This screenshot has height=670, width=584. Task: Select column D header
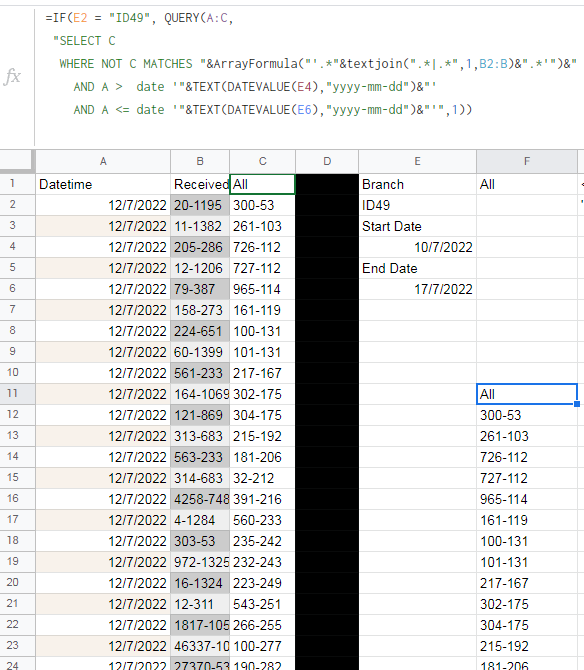point(327,162)
